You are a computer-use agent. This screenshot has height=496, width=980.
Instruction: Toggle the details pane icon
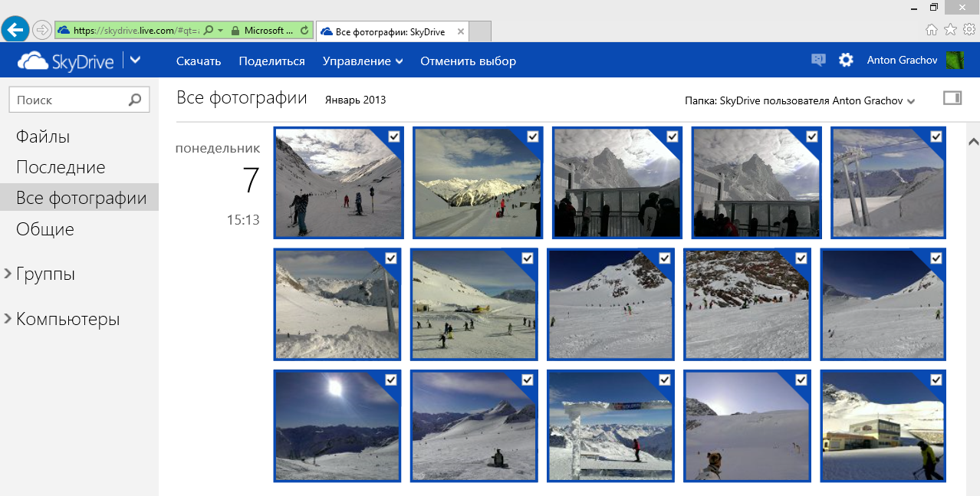tap(952, 98)
